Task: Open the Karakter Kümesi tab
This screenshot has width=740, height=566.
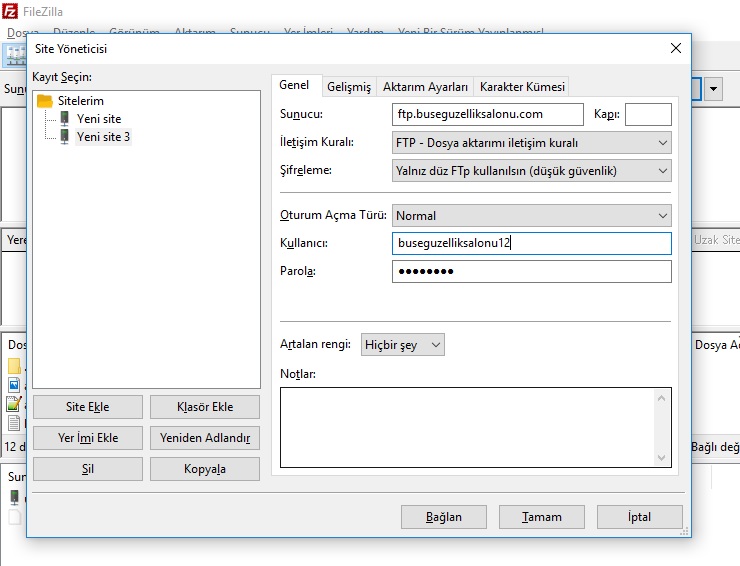Action: pyautogui.click(x=522, y=87)
